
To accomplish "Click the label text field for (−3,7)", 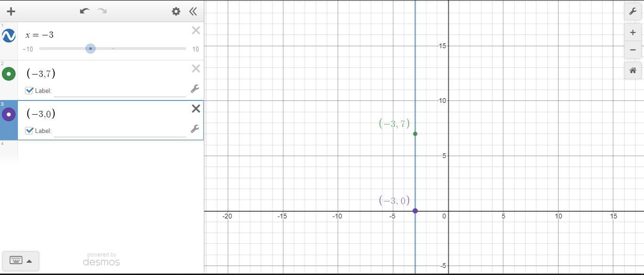I will (x=120, y=91).
